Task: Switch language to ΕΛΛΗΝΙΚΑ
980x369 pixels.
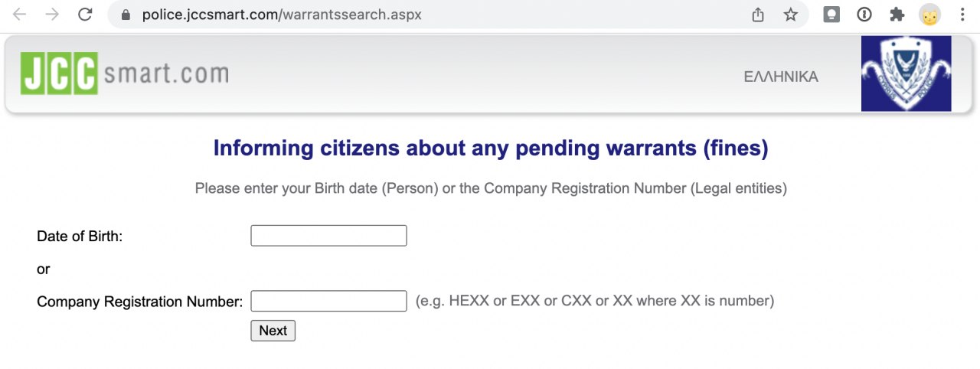Action: tap(780, 77)
